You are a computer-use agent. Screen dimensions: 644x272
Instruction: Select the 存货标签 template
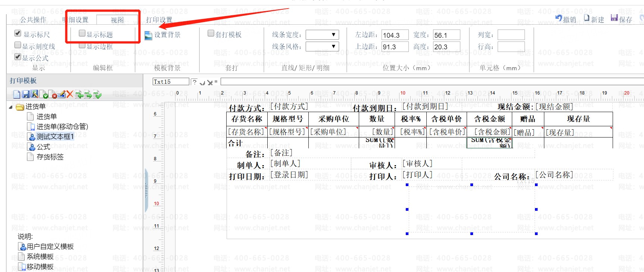click(50, 157)
